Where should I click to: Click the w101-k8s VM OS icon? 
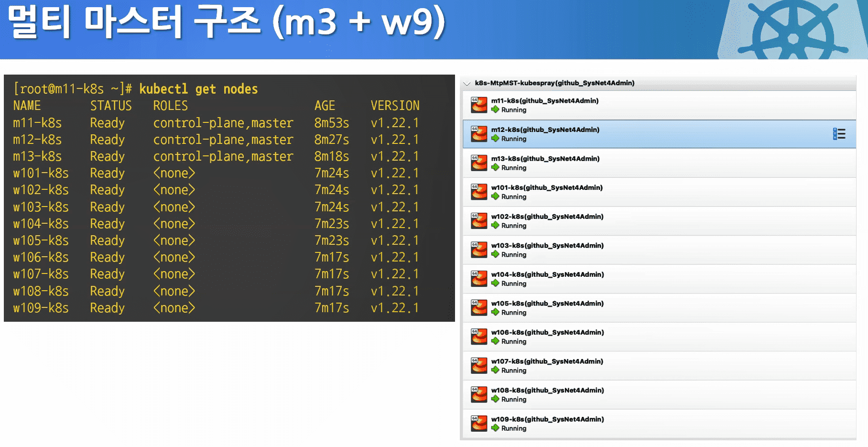tap(479, 192)
